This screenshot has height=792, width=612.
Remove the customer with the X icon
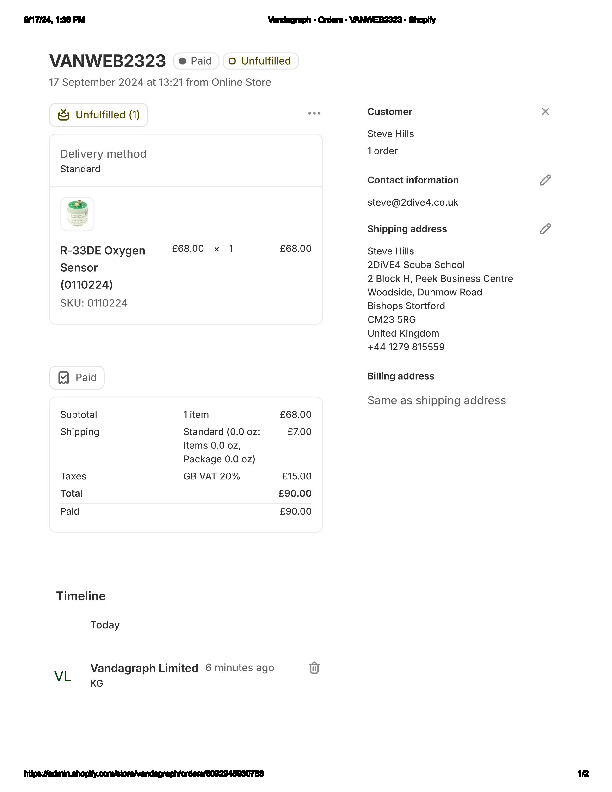[x=545, y=112]
